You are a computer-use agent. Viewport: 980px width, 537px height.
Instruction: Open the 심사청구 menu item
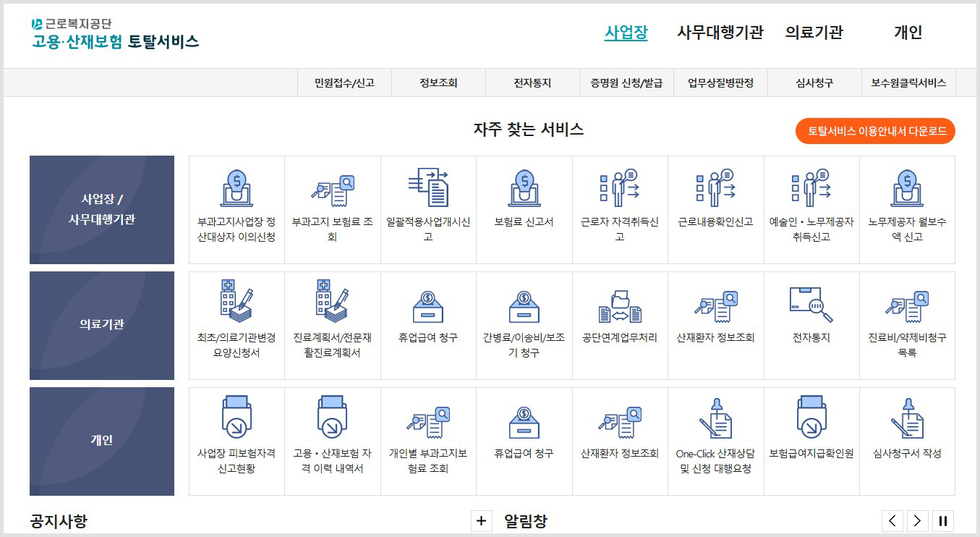pyautogui.click(x=814, y=83)
